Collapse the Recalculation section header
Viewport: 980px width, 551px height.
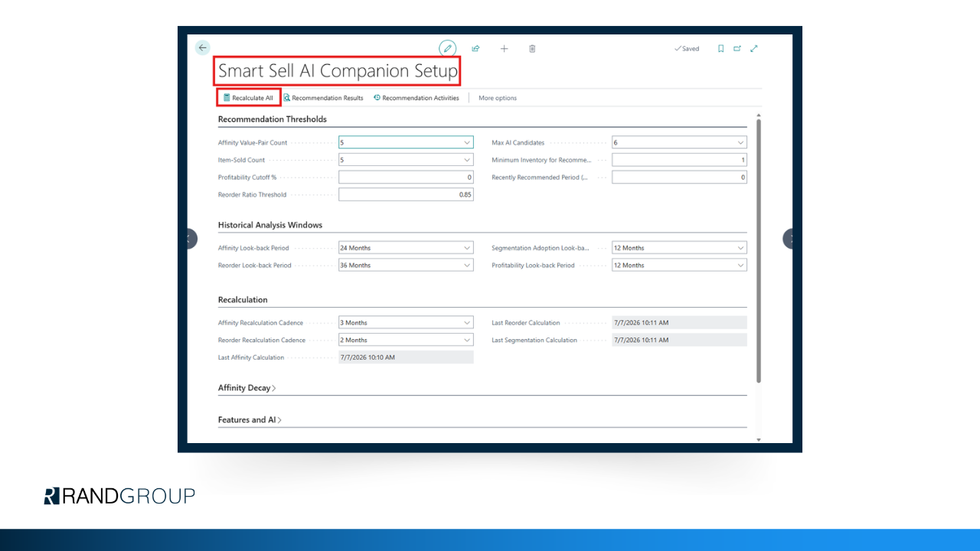pyautogui.click(x=243, y=300)
